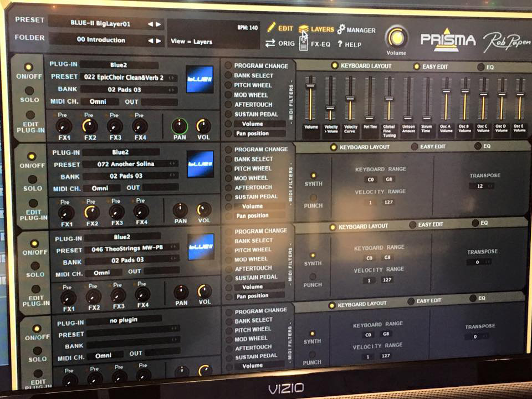
Task: Open the HELP question mark icon
Action: [x=340, y=44]
